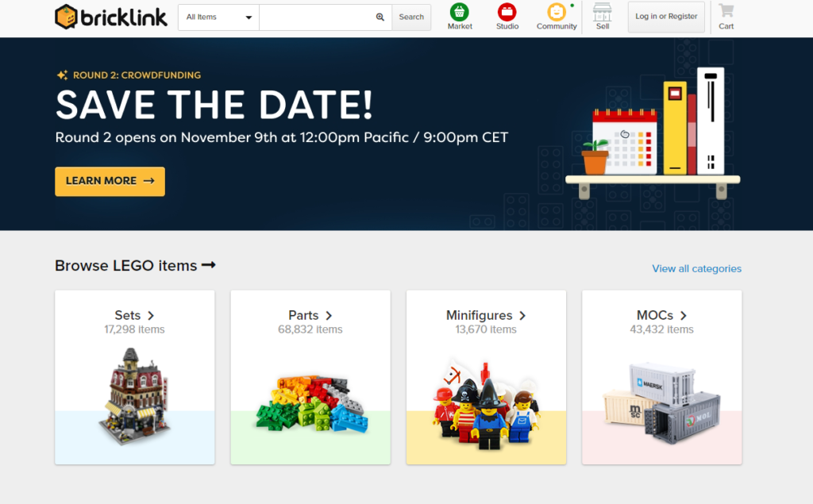Click Log in or Register

pos(666,17)
